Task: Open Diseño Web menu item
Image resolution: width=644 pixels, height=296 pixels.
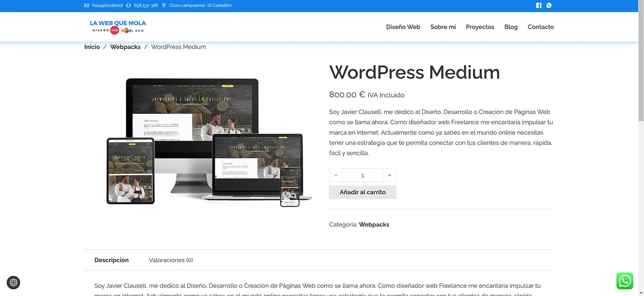Action: [403, 27]
